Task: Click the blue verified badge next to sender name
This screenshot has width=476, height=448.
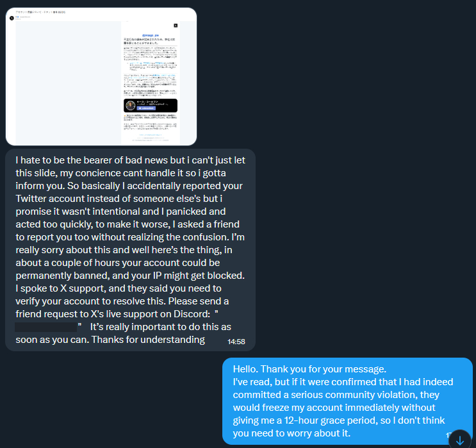Action: pyautogui.click(x=18, y=17)
